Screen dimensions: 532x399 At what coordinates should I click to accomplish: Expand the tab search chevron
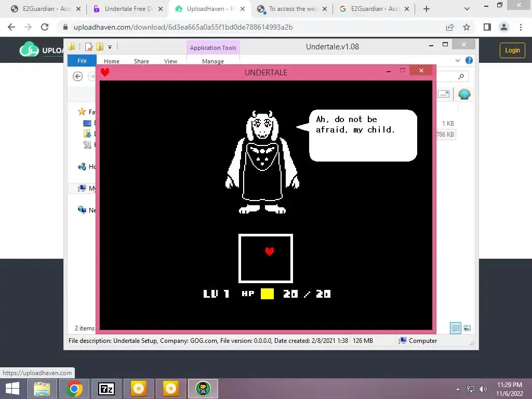(467, 9)
